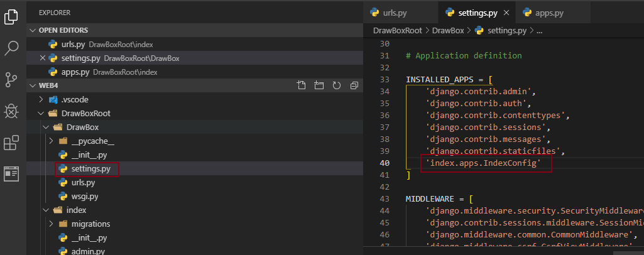644x255 pixels.
Task: Expand the .vscode folder
Action: pos(41,99)
